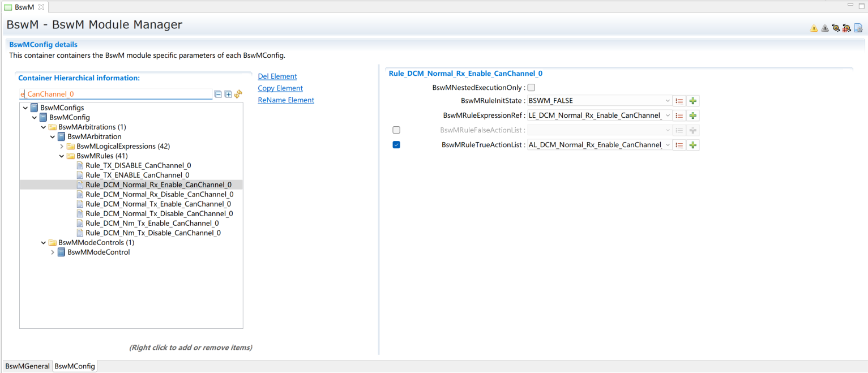This screenshot has height=373, width=868.
Task: Click green plus beside BswMRuleInitState
Action: pos(692,101)
